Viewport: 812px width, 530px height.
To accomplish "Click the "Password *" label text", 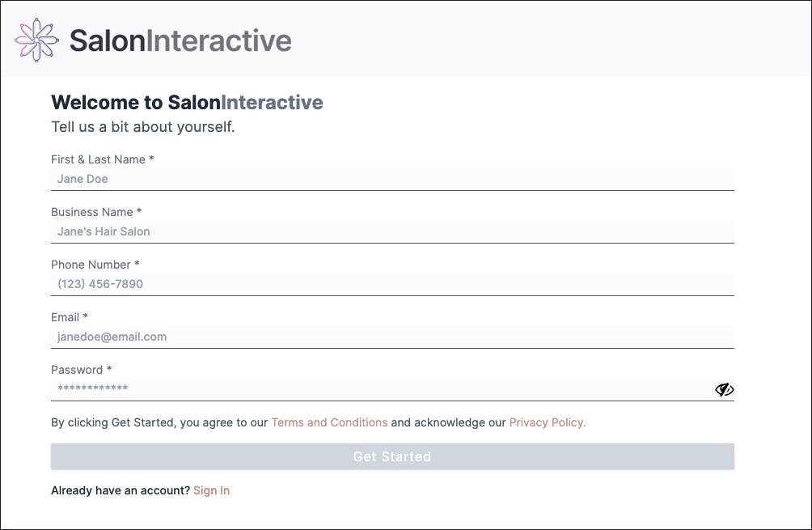I will coord(81,370).
